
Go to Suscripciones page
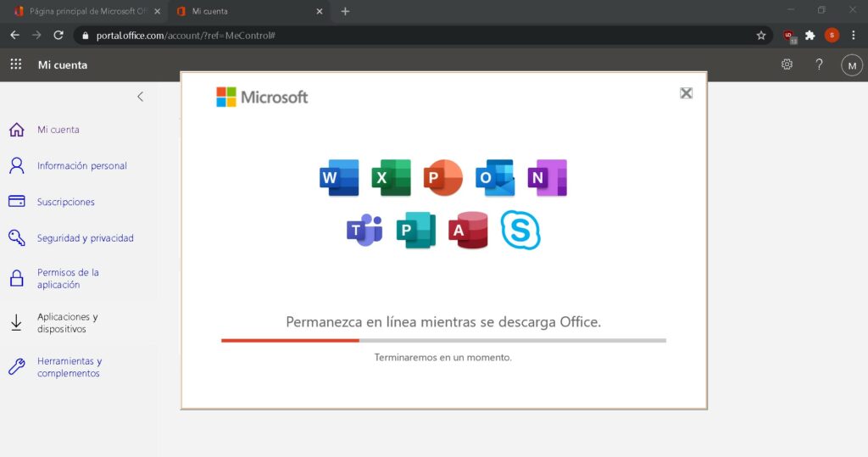pyautogui.click(x=65, y=203)
